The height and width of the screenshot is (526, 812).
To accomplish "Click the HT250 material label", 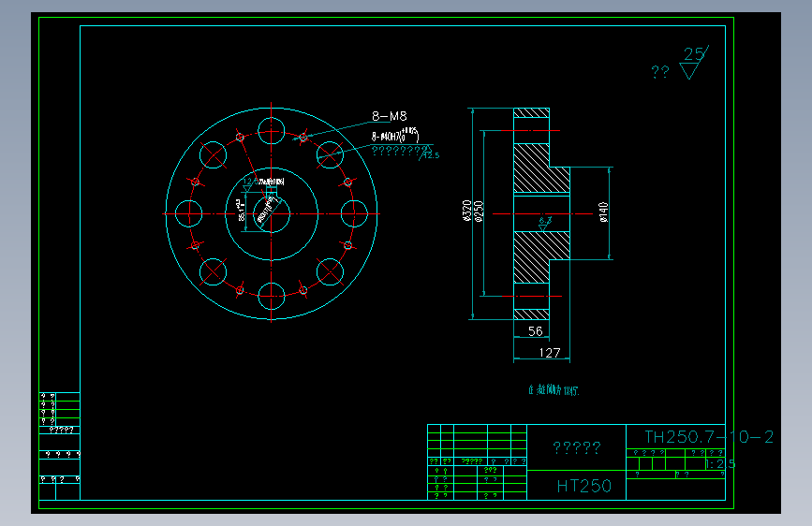I will click(x=584, y=486).
